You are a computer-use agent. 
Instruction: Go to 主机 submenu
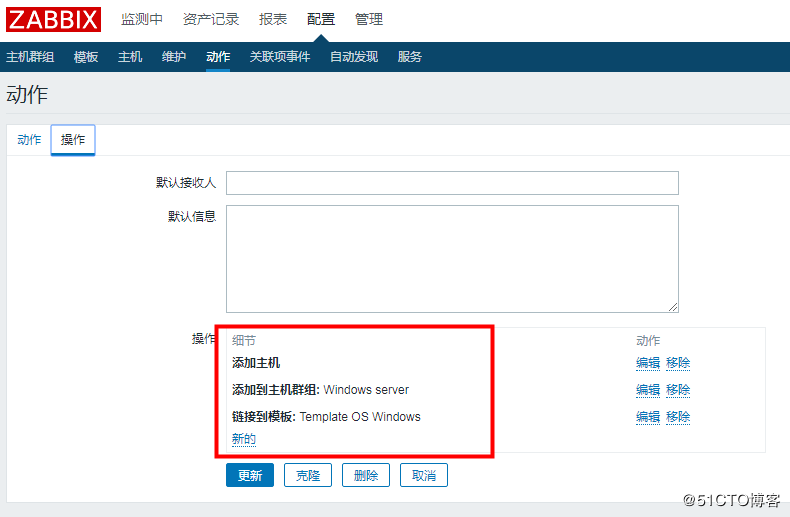click(130, 57)
